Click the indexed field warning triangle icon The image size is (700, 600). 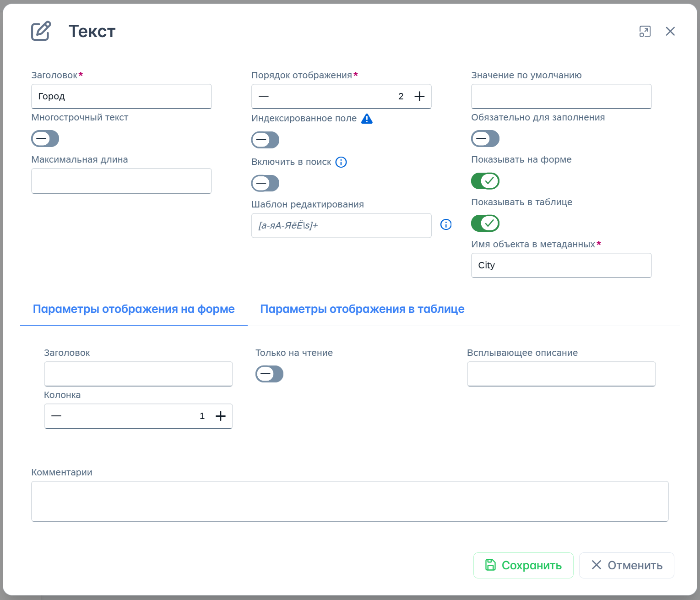click(x=367, y=119)
